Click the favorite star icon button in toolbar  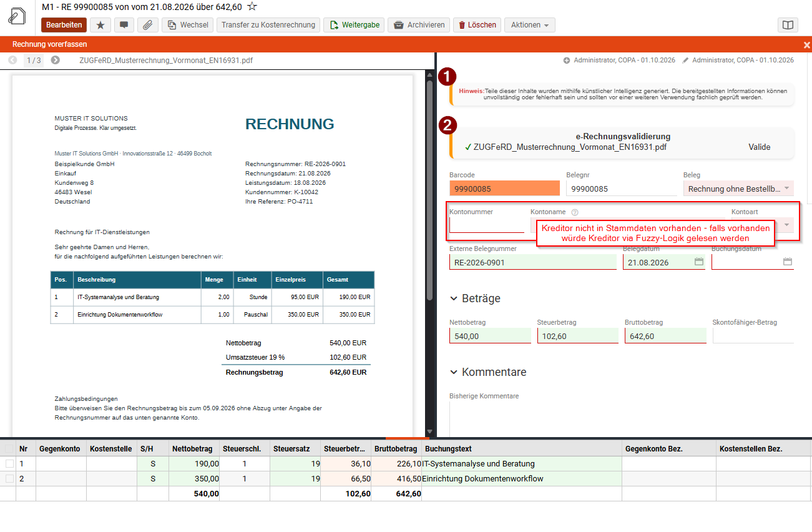click(x=100, y=25)
